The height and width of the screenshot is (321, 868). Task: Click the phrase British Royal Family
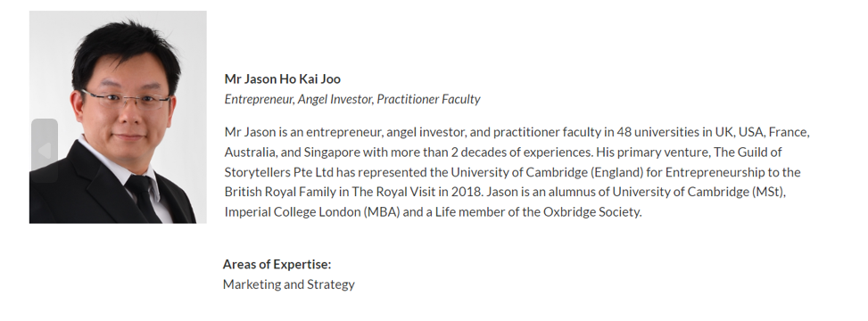tap(280, 192)
